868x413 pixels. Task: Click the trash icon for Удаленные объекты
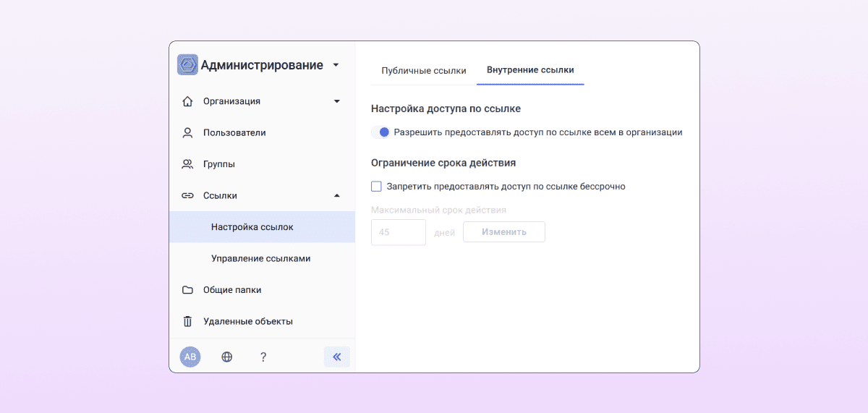[x=187, y=321]
